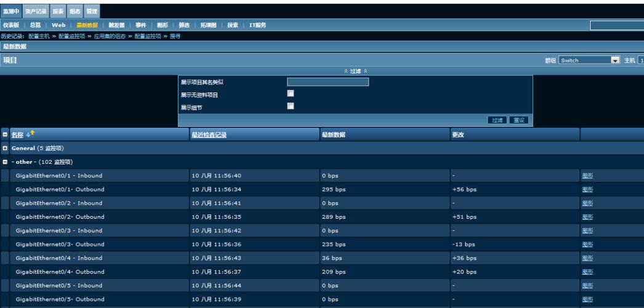Follow the 搜寻 history link
The height and width of the screenshot is (308, 644).
175,36
